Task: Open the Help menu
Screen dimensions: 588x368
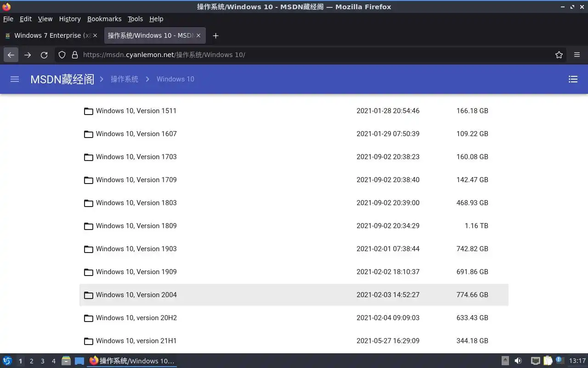Action: tap(156, 19)
